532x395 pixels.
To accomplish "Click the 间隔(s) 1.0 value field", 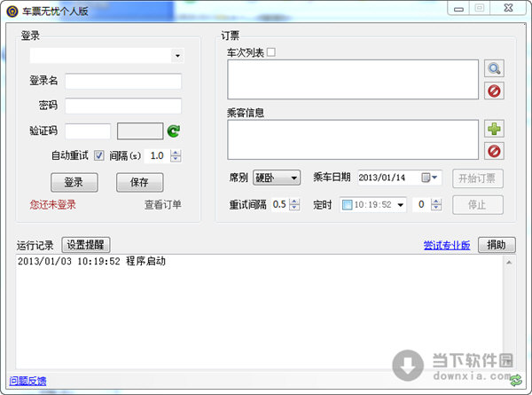I will click(158, 156).
